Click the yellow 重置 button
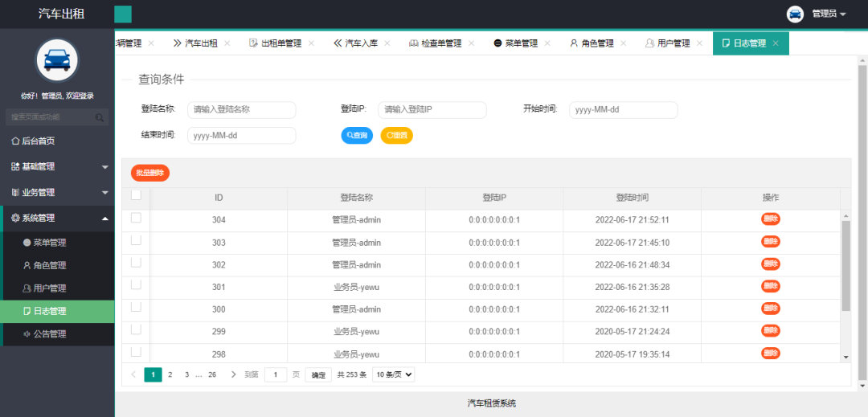868x417 pixels. coord(397,135)
